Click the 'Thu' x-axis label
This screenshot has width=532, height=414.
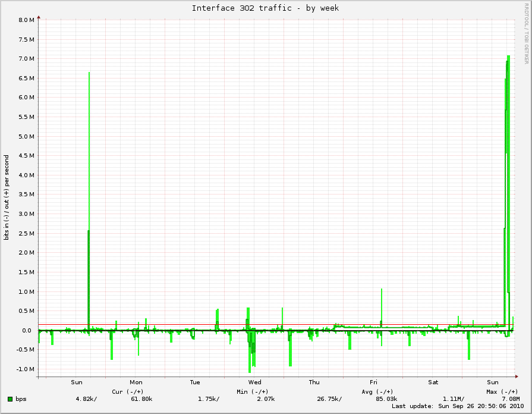coord(314,382)
